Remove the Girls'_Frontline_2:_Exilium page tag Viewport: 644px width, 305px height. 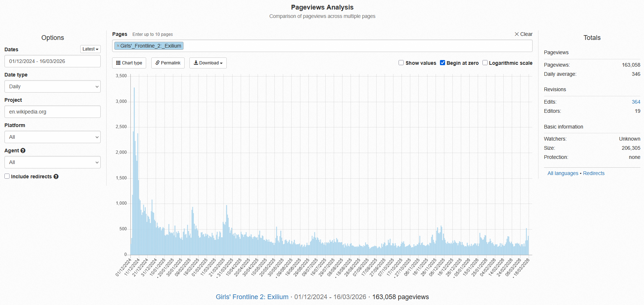pos(118,46)
